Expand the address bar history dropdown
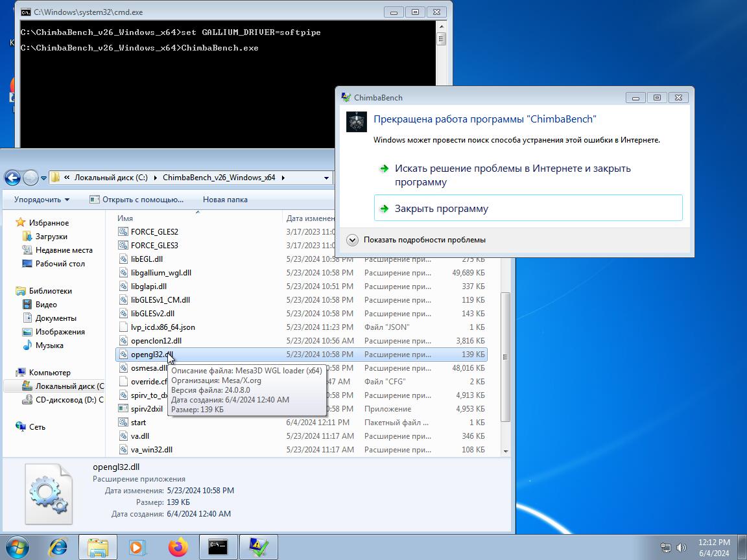The image size is (747, 560). click(x=326, y=178)
